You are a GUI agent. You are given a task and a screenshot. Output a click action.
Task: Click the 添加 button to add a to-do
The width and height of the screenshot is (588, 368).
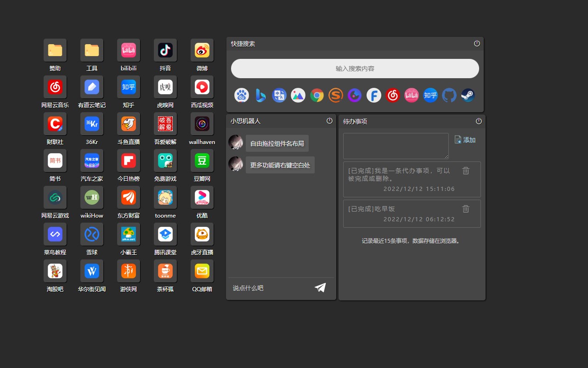pos(465,140)
